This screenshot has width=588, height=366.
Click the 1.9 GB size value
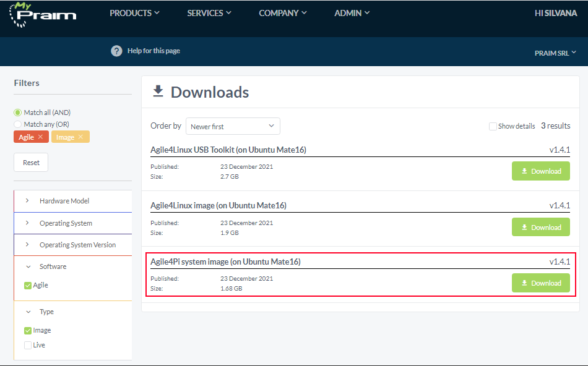pyautogui.click(x=230, y=233)
